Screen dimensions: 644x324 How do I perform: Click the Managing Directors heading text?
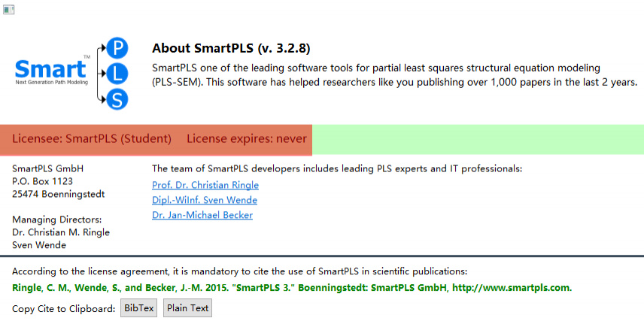tap(57, 220)
